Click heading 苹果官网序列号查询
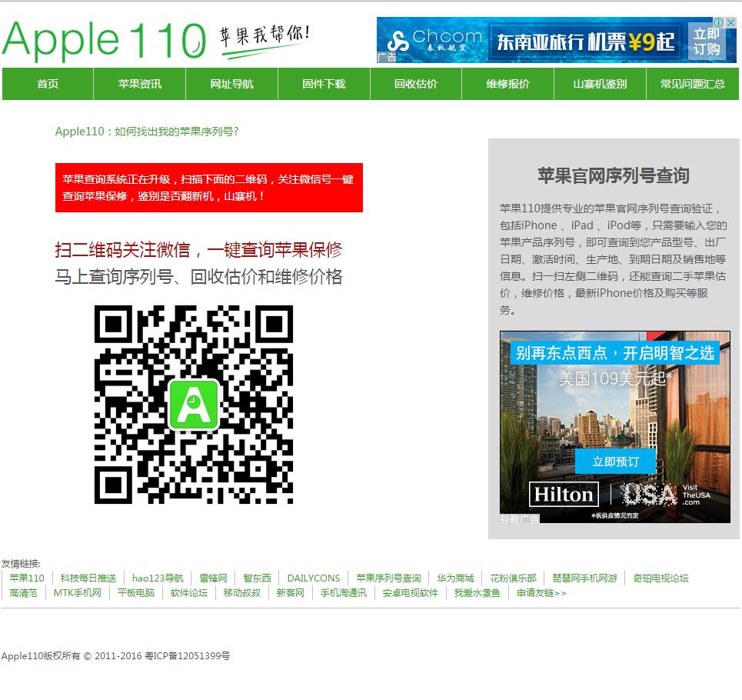Image resolution: width=742 pixels, height=700 pixels. coord(614,175)
